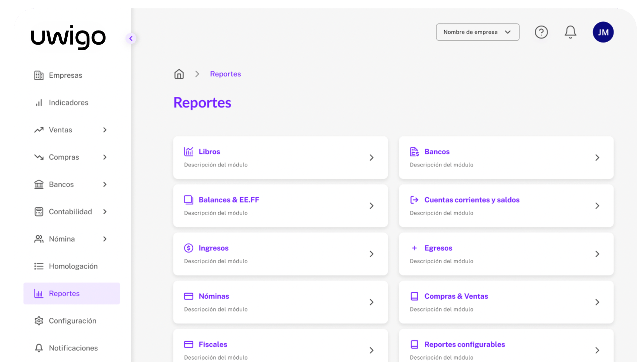
Task: Open the Egresos module chevron
Action: click(x=597, y=254)
